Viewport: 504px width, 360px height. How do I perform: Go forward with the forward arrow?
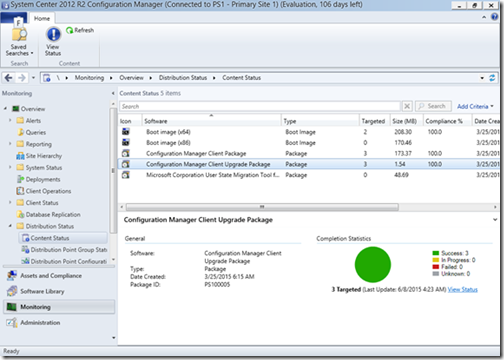click(22, 78)
